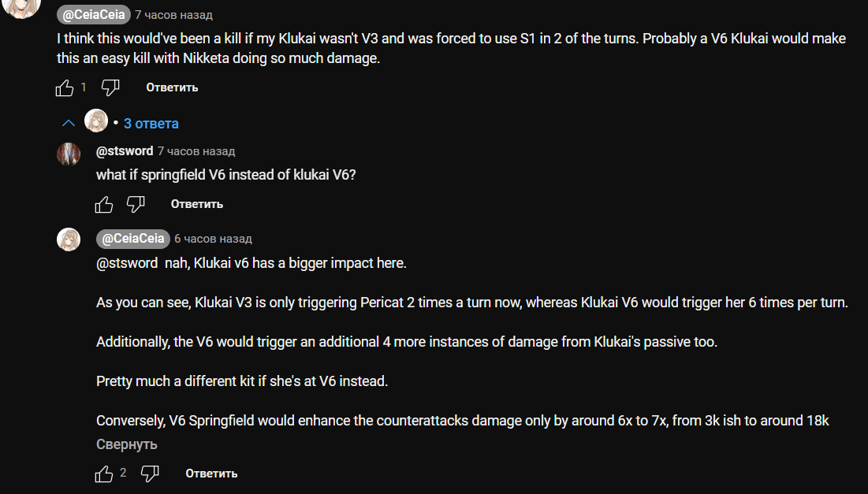The height and width of the screenshot is (494, 868).
Task: Click stsword's profile avatar
Action: pyautogui.click(x=69, y=154)
